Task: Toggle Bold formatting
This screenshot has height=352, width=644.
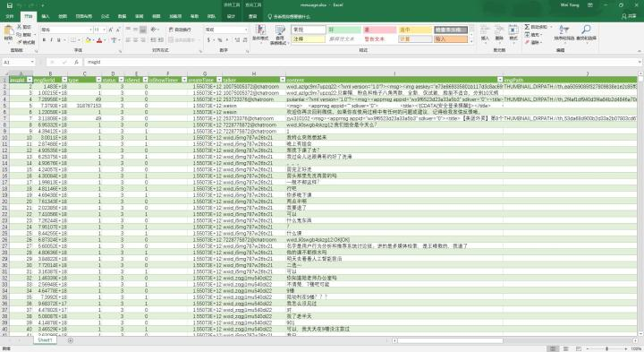Action: [x=44, y=40]
